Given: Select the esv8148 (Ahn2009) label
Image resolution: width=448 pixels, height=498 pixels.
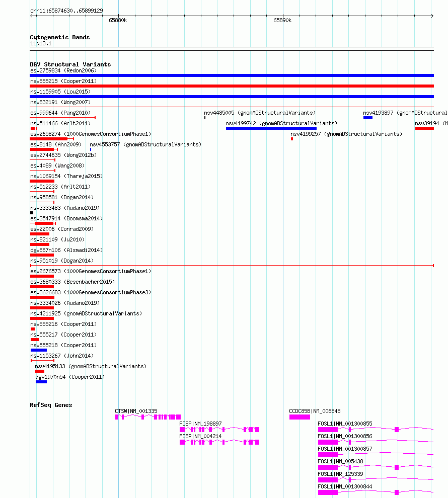Looking at the screenshot, I should pos(56,144).
